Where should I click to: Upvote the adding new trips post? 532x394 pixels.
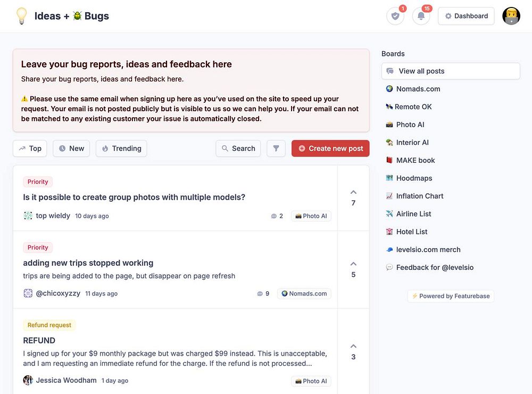coord(353,269)
